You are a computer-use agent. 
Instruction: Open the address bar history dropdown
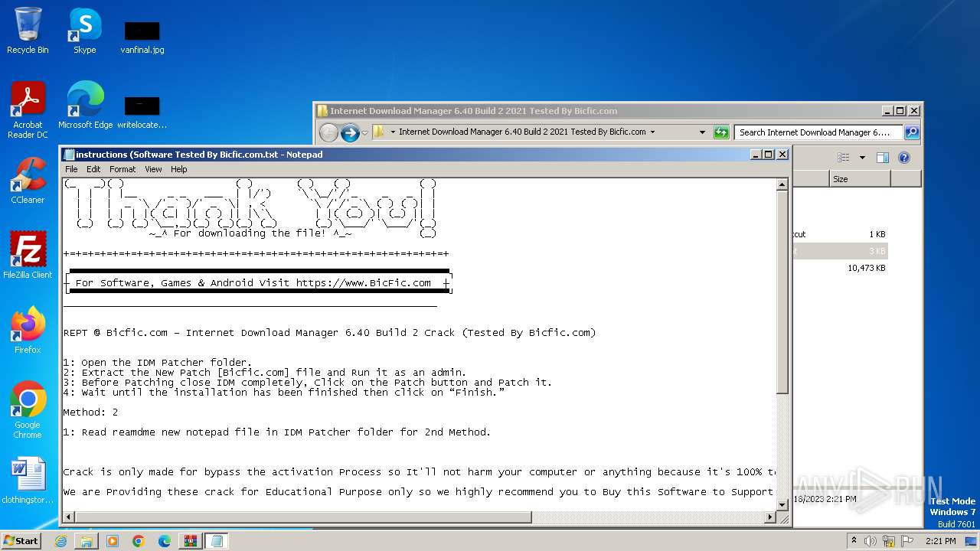click(x=702, y=132)
